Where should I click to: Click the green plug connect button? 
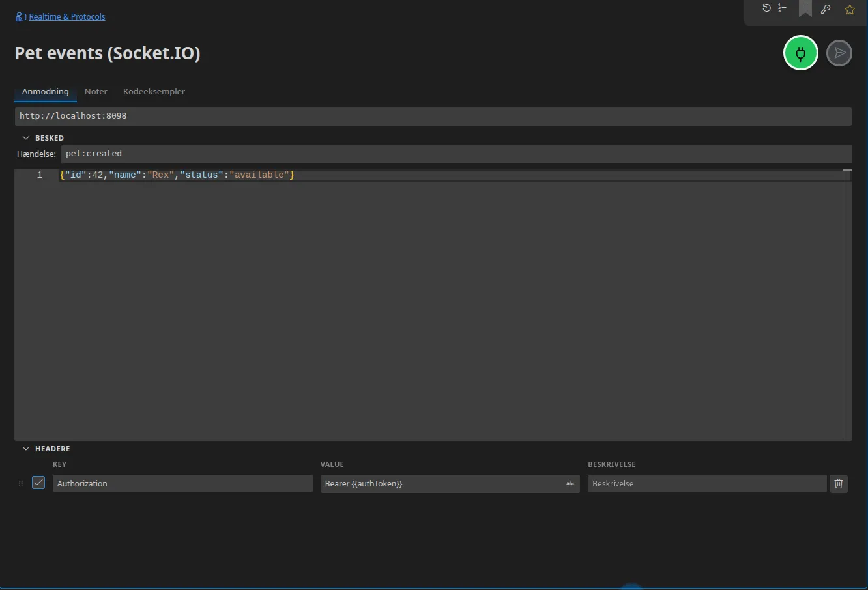tap(801, 53)
